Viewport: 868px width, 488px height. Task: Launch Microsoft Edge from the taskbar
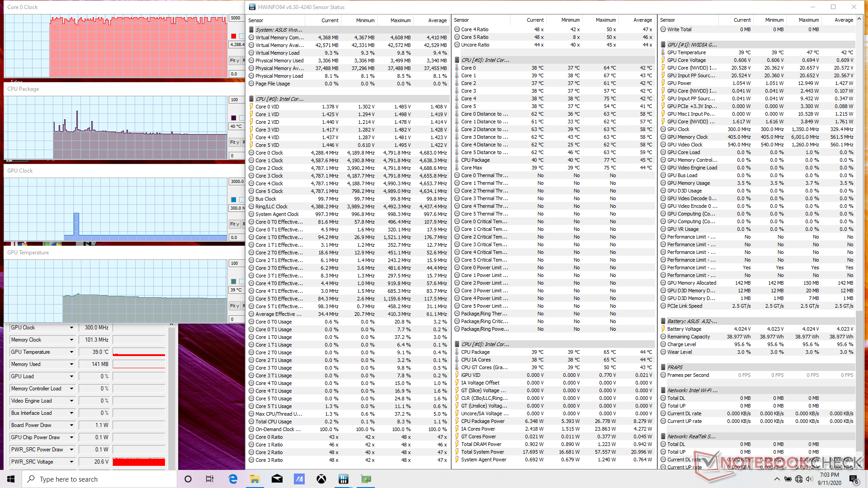click(x=233, y=479)
